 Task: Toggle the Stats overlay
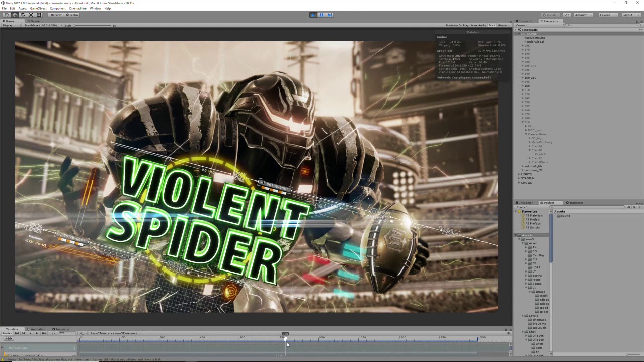coord(492,25)
